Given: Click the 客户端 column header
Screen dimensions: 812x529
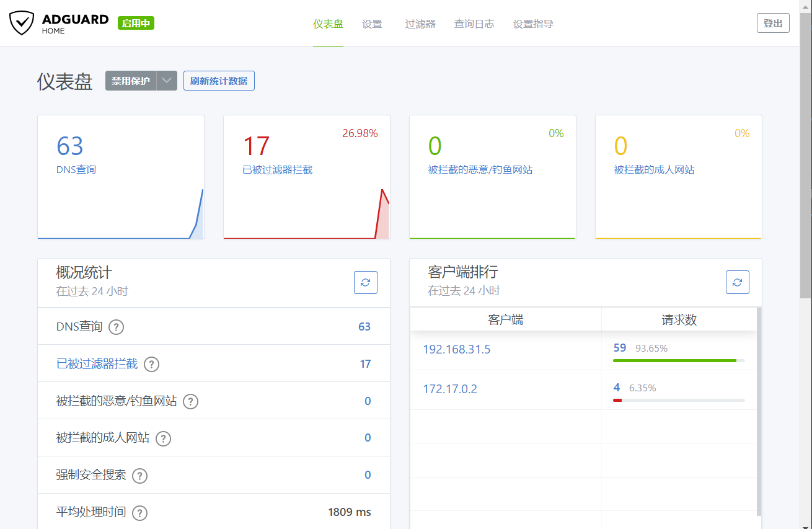Looking at the screenshot, I should point(506,319).
